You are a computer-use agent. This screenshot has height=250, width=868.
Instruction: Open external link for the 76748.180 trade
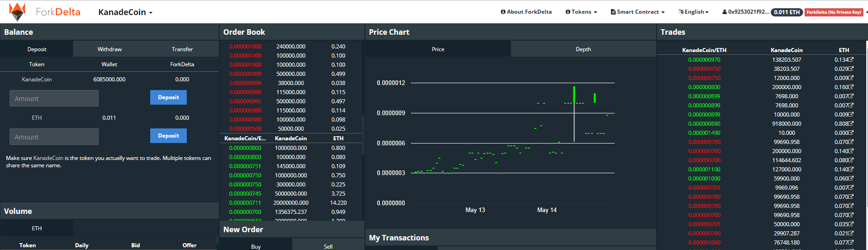click(x=851, y=242)
